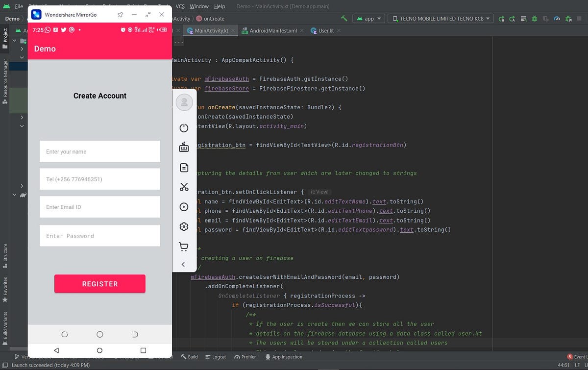This screenshot has width=588, height=370.
Task: Click the Enter Email ID input field
Action: (x=99, y=207)
